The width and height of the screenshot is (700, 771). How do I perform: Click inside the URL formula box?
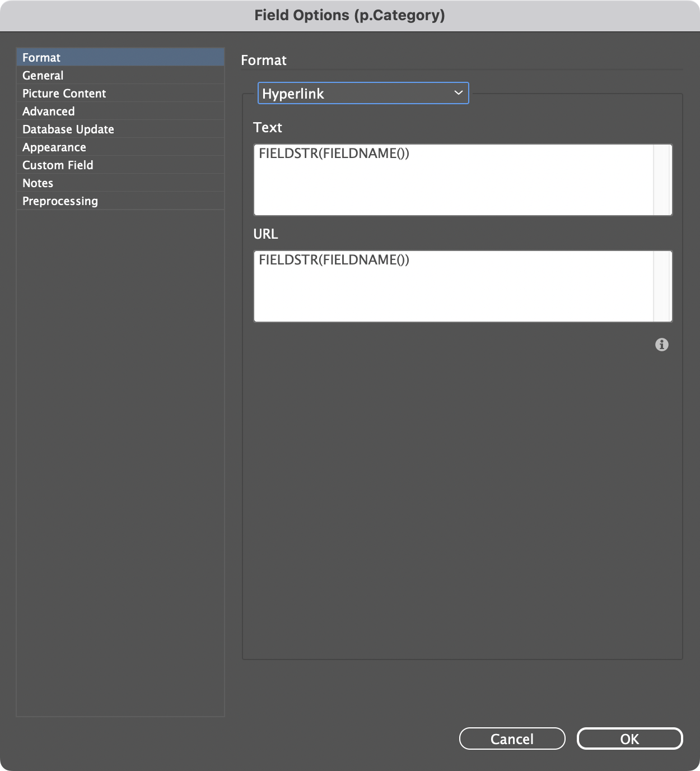click(454, 286)
